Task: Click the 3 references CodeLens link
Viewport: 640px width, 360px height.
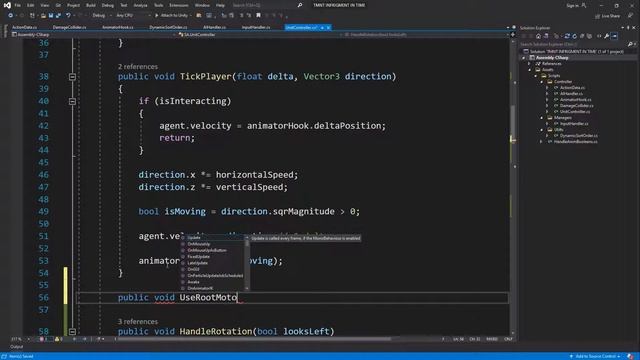Action: point(138,322)
